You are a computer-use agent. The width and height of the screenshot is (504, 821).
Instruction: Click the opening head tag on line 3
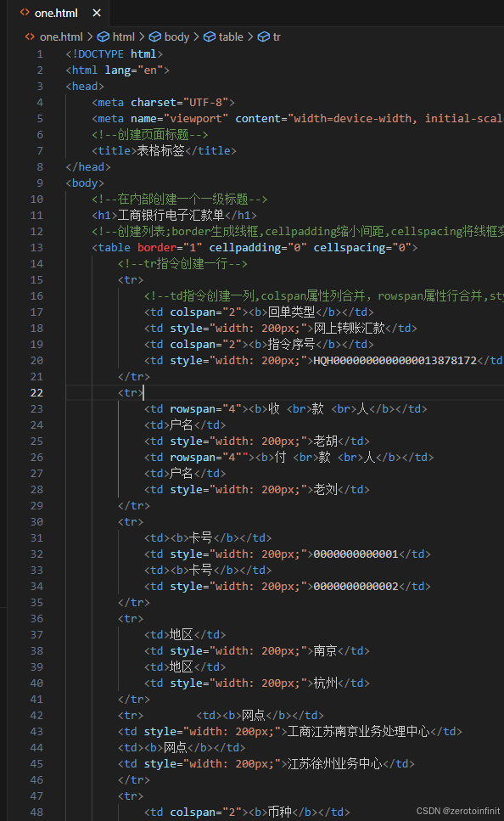[x=85, y=87]
